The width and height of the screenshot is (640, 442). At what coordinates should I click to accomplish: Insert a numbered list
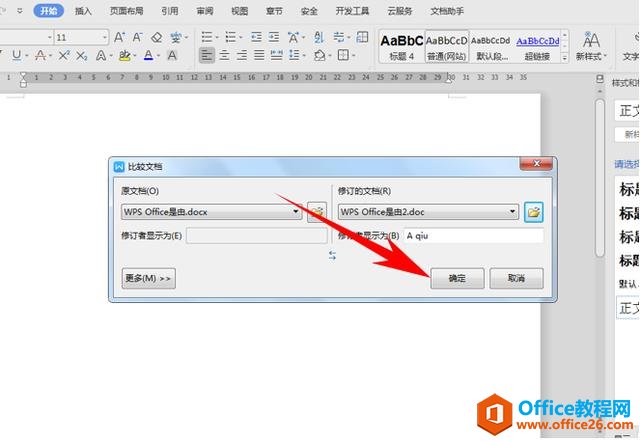coord(231,37)
